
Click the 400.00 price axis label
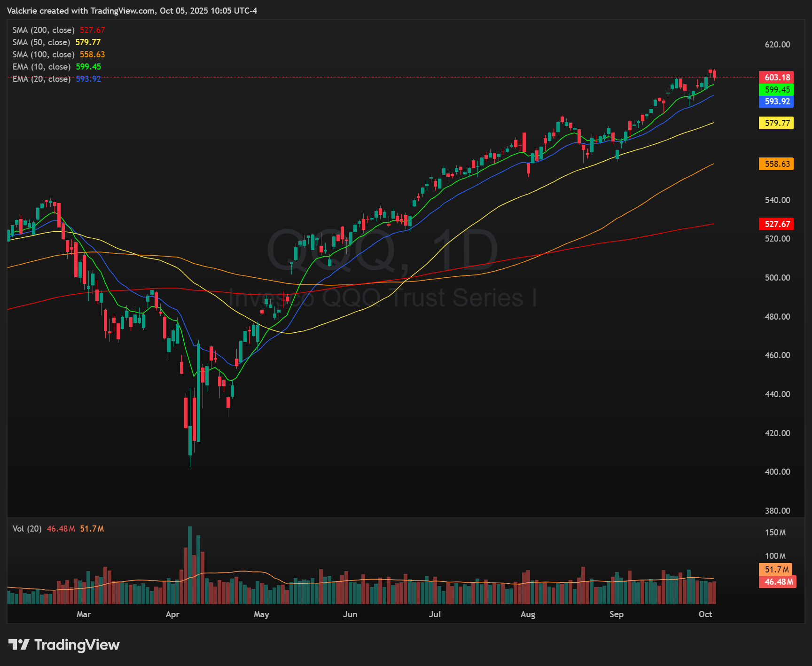click(x=778, y=472)
